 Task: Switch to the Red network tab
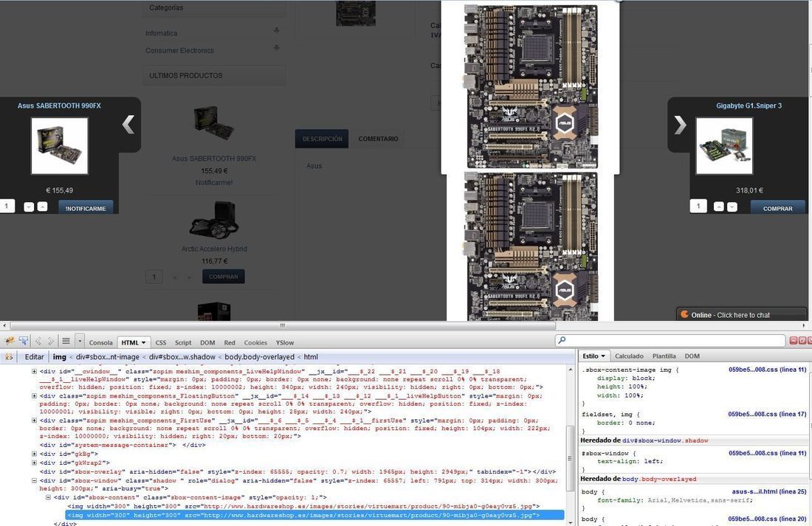tap(230, 343)
